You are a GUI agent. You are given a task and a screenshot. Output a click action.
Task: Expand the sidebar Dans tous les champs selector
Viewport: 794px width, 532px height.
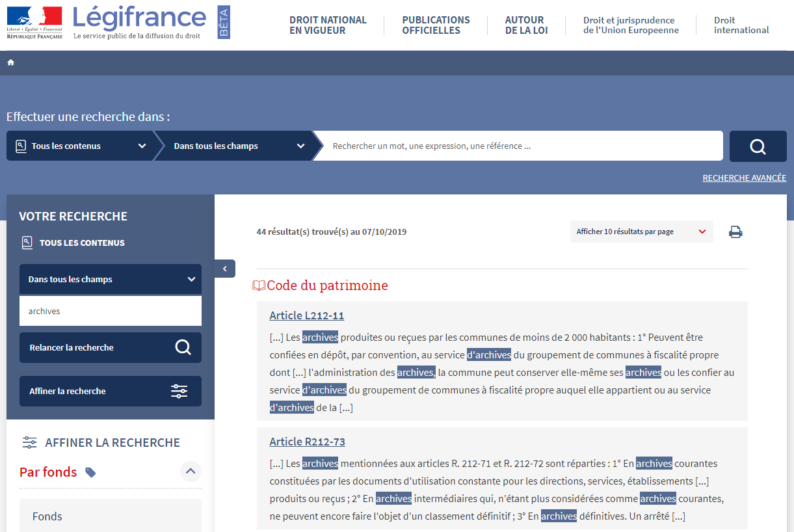[x=111, y=279]
